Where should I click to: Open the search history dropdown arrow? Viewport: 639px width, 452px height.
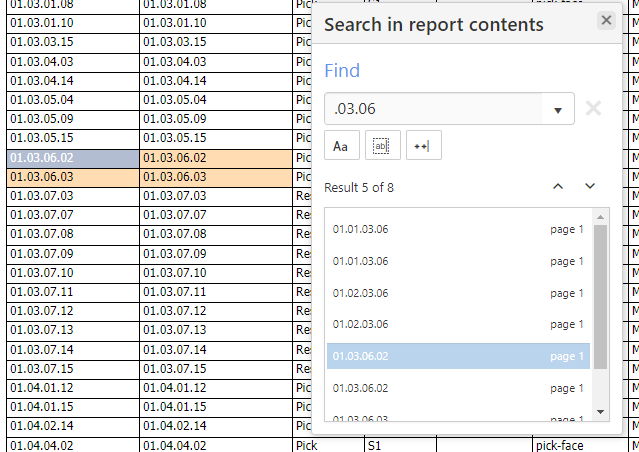[x=558, y=109]
